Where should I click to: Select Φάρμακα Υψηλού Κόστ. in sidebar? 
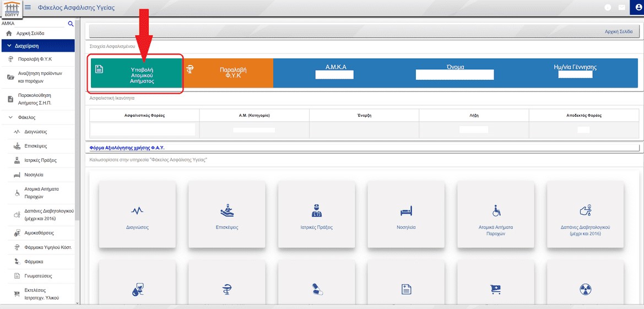(48, 247)
